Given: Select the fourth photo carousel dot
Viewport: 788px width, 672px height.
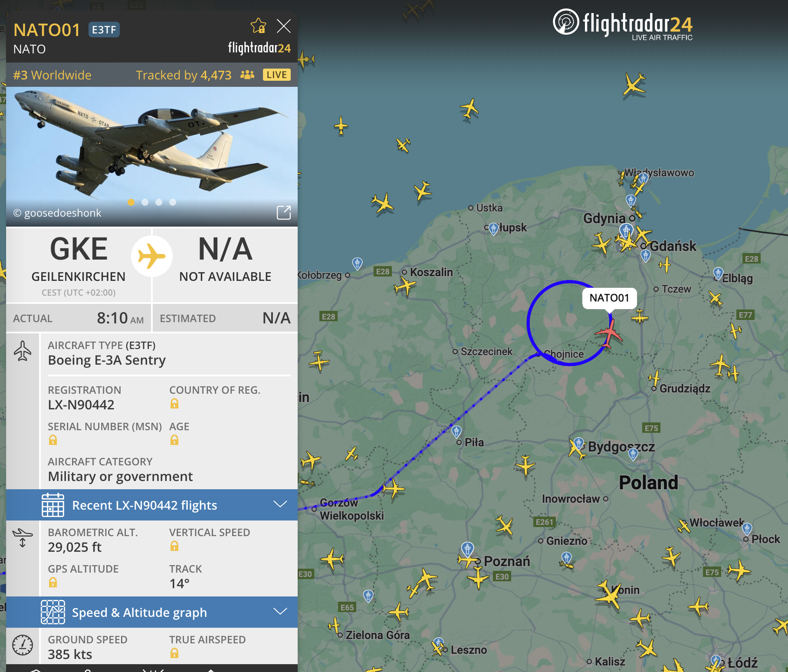Looking at the screenshot, I should [x=173, y=202].
